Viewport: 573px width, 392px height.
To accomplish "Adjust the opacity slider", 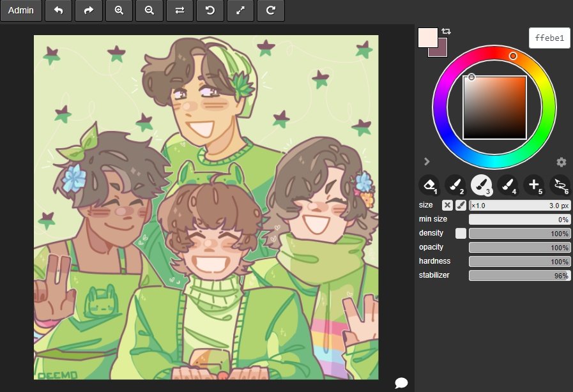I will coord(519,247).
